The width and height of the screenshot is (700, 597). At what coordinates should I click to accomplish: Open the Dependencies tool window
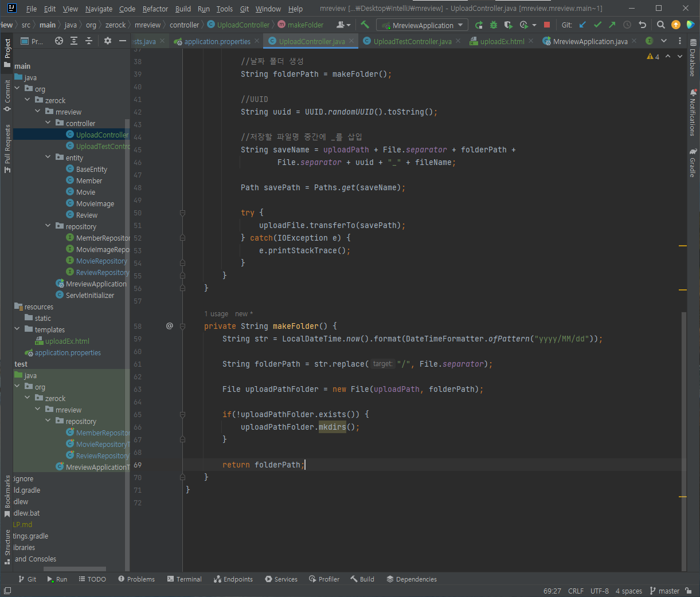click(x=412, y=579)
